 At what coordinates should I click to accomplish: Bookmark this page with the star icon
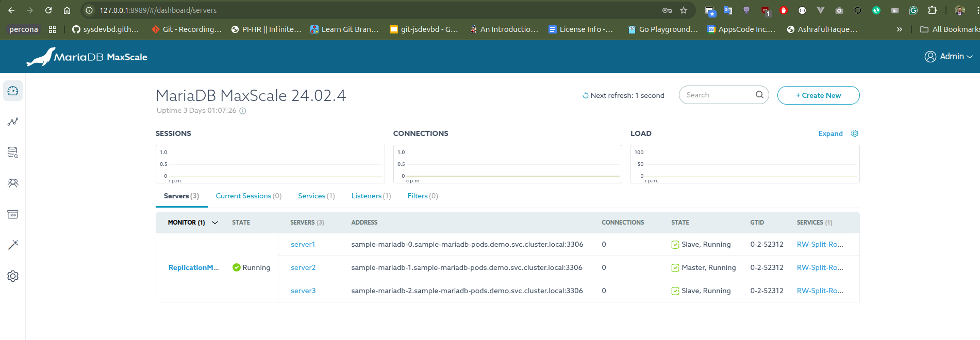pyautogui.click(x=684, y=10)
